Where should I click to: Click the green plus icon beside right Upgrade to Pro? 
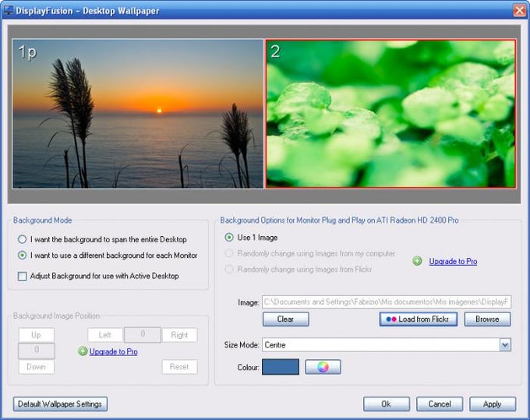point(417,261)
